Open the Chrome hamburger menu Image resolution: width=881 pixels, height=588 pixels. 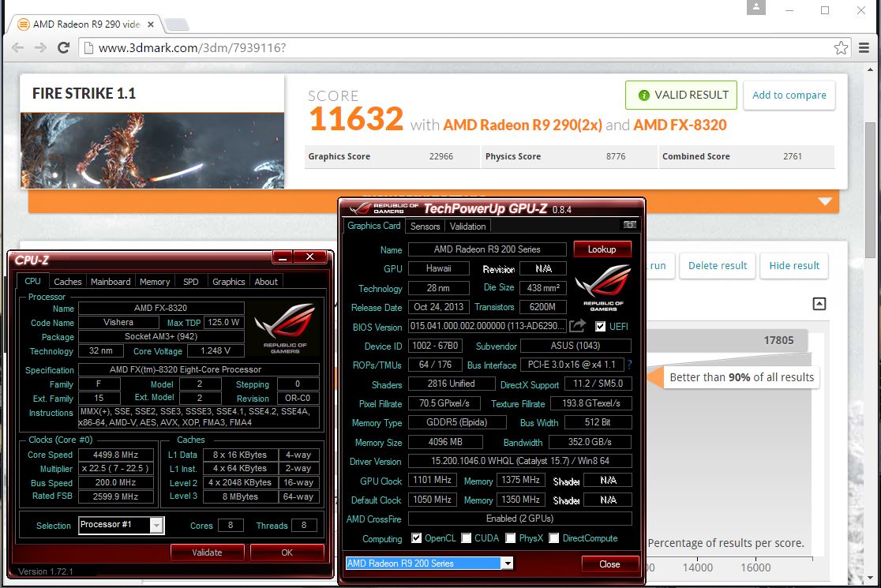pyautogui.click(x=864, y=47)
